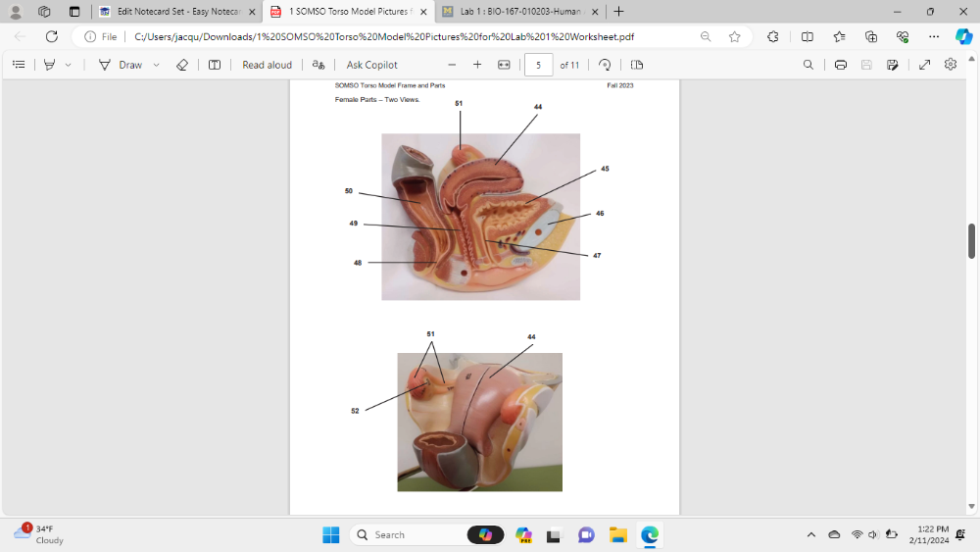Click the Rotate page icon
The height and width of the screenshot is (552, 980).
605,65
